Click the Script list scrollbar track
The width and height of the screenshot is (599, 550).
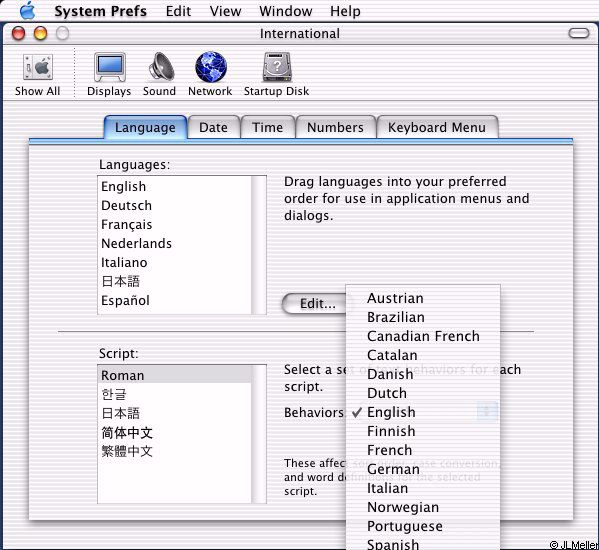(x=259, y=434)
